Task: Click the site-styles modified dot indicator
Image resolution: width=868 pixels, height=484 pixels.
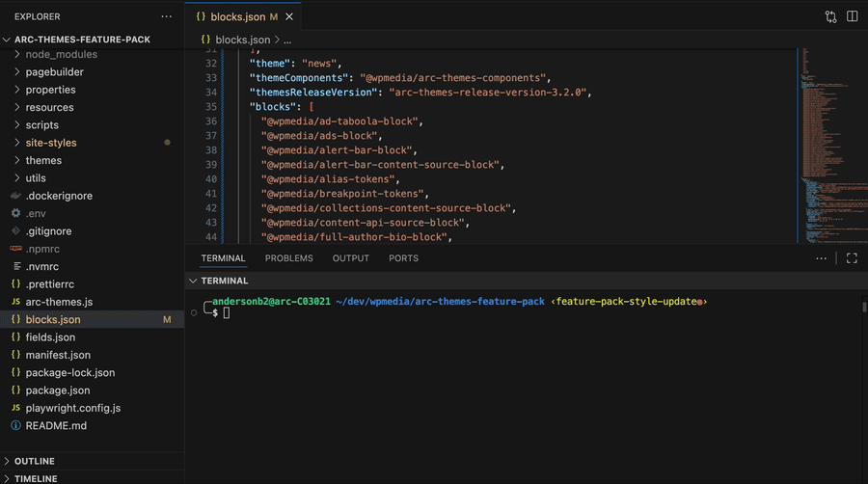Action: pos(167,143)
